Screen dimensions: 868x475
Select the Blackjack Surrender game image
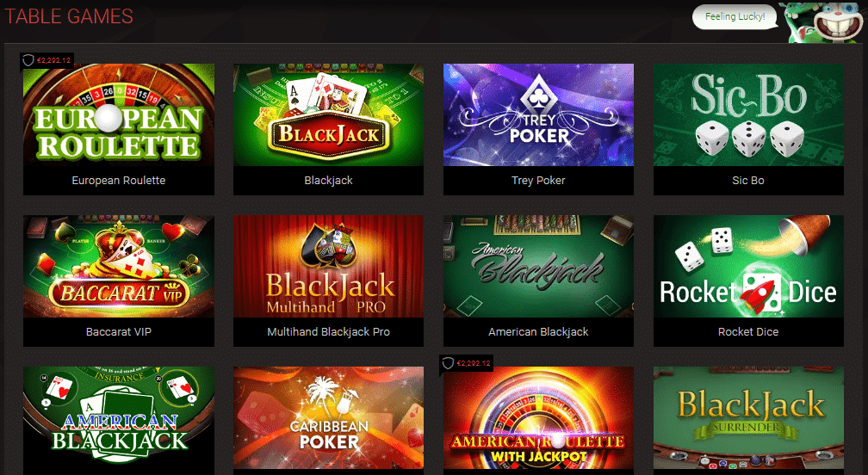(748, 417)
